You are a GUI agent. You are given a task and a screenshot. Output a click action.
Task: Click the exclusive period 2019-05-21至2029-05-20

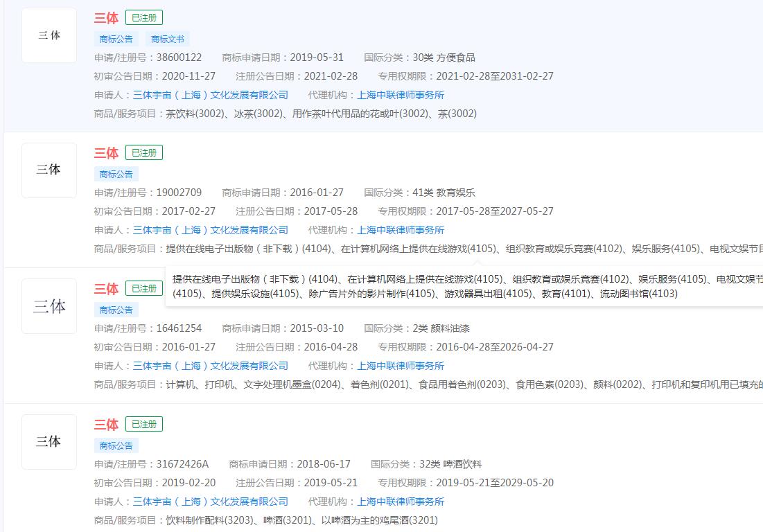pos(495,483)
